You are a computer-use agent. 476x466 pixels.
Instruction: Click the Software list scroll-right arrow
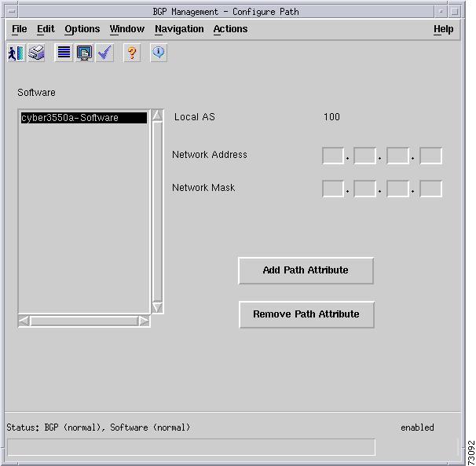[x=144, y=321]
